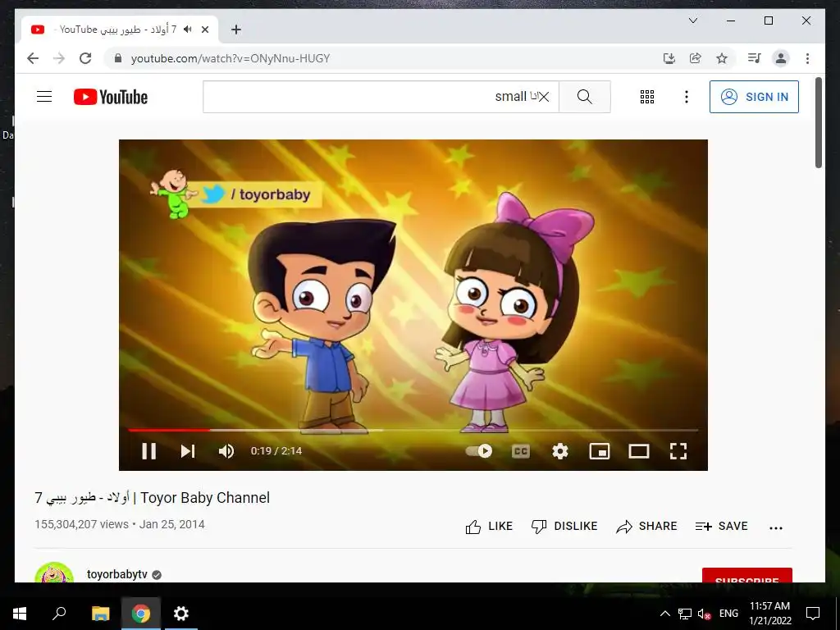
Task: Enter full screen video mode
Action: pos(678,451)
